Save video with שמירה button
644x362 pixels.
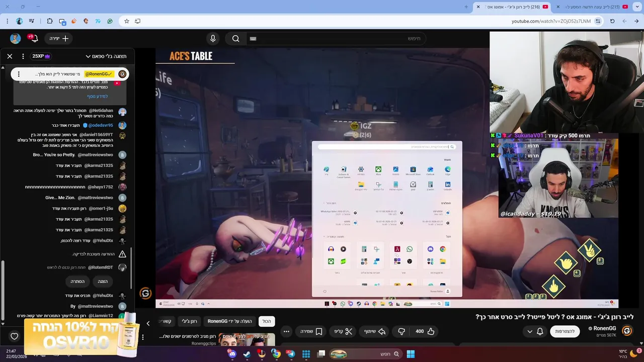coord(311,331)
